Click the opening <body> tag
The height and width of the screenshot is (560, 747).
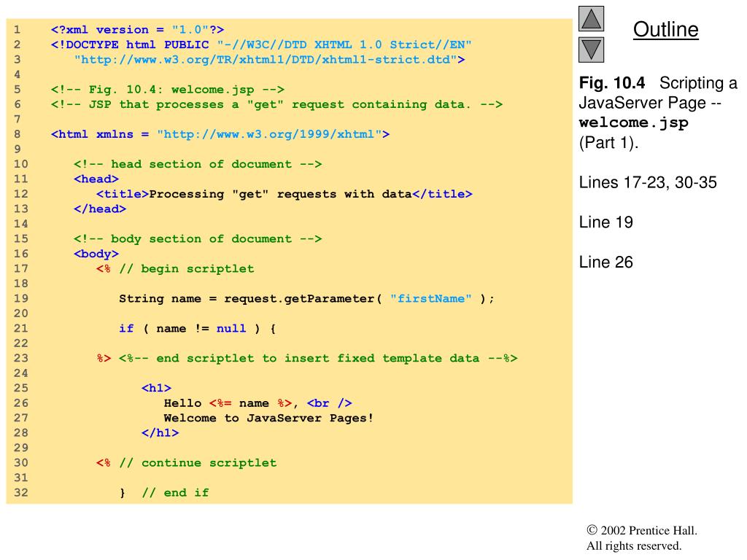[x=96, y=254]
